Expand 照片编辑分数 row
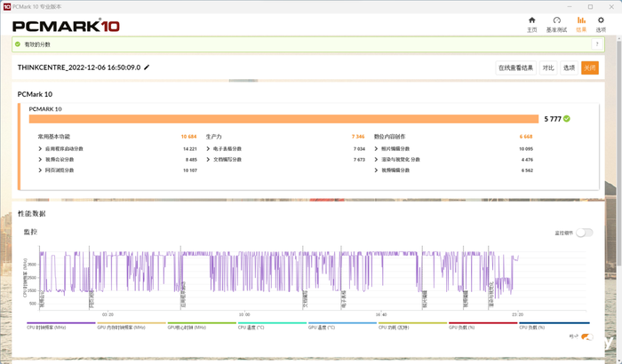This screenshot has width=622, height=364. [x=377, y=149]
